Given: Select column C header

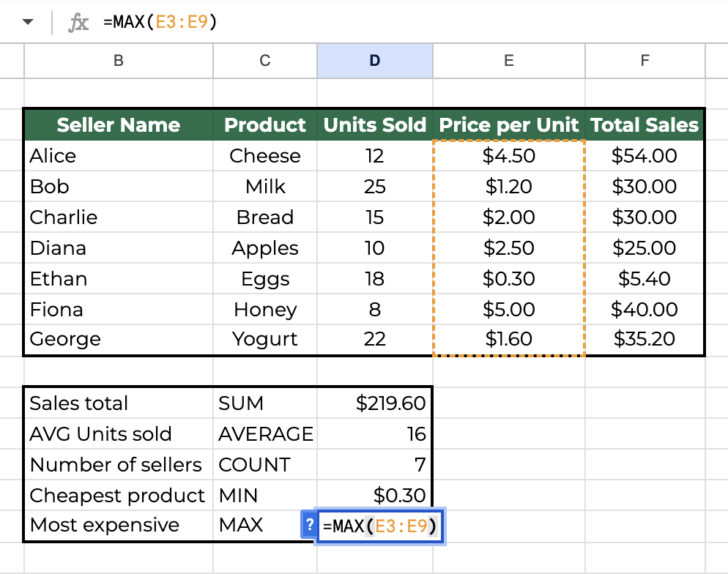Looking at the screenshot, I should point(265,61).
